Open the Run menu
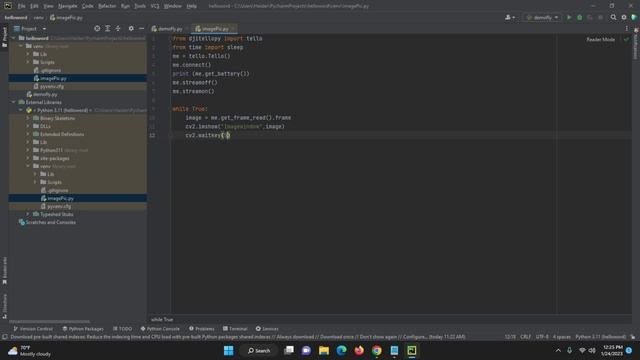This screenshot has height=360, width=640. (x=125, y=6)
